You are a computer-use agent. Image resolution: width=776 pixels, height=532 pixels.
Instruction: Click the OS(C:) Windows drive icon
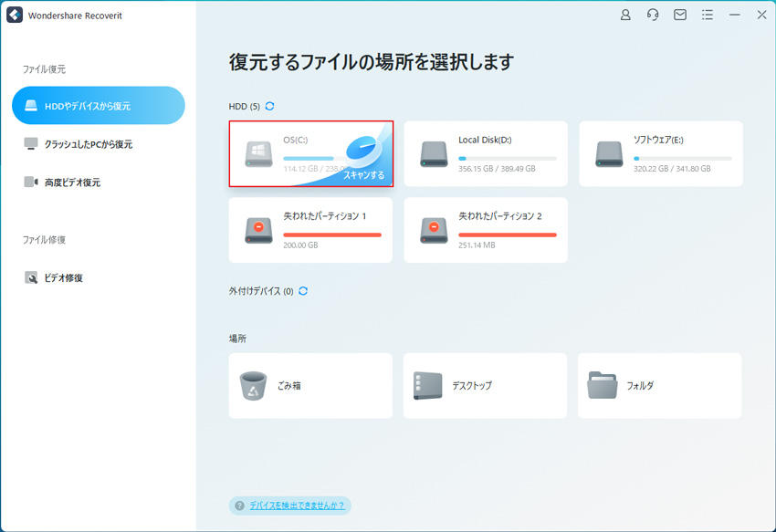point(259,154)
